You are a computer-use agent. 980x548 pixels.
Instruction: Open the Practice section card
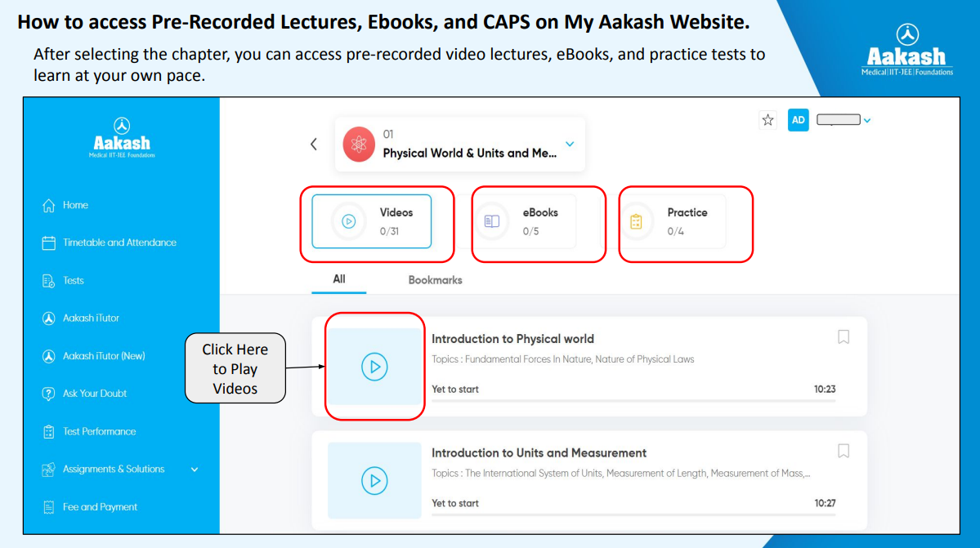(x=674, y=221)
